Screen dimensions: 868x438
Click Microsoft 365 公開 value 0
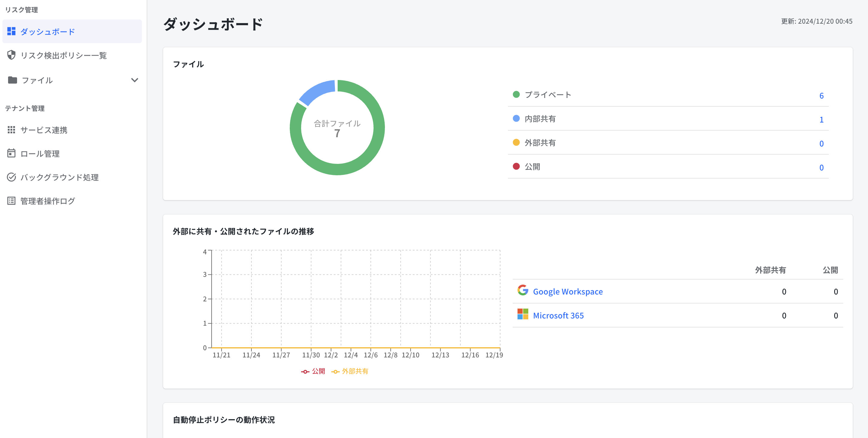(836, 315)
